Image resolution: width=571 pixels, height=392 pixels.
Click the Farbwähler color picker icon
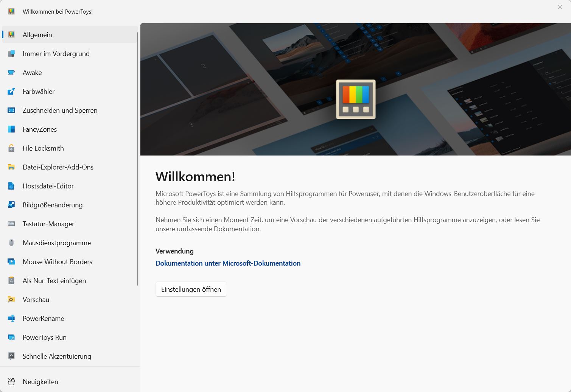[11, 91]
